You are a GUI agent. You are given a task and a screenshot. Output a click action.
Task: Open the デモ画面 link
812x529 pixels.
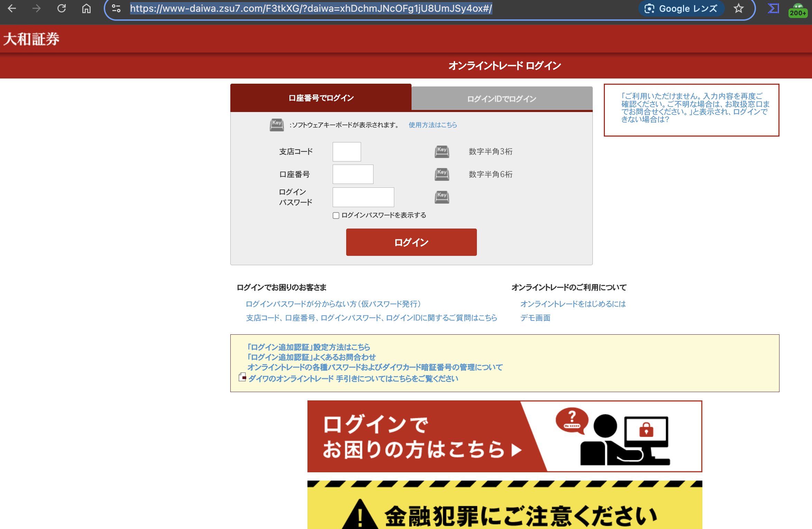tap(535, 318)
